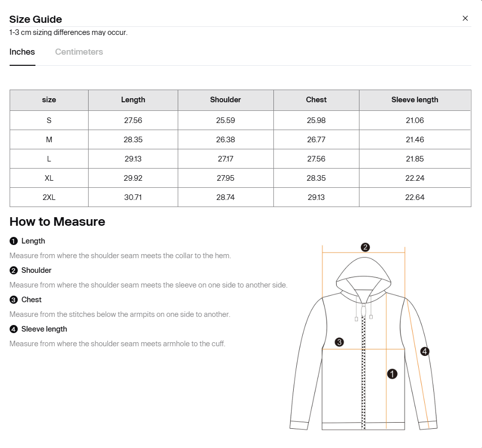Click the Sleeve length bullet icon in list

[x=14, y=329]
